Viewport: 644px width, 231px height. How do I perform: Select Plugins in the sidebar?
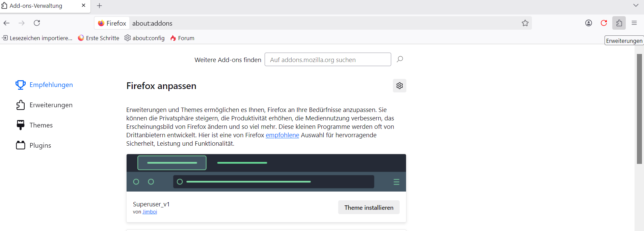tap(34, 146)
